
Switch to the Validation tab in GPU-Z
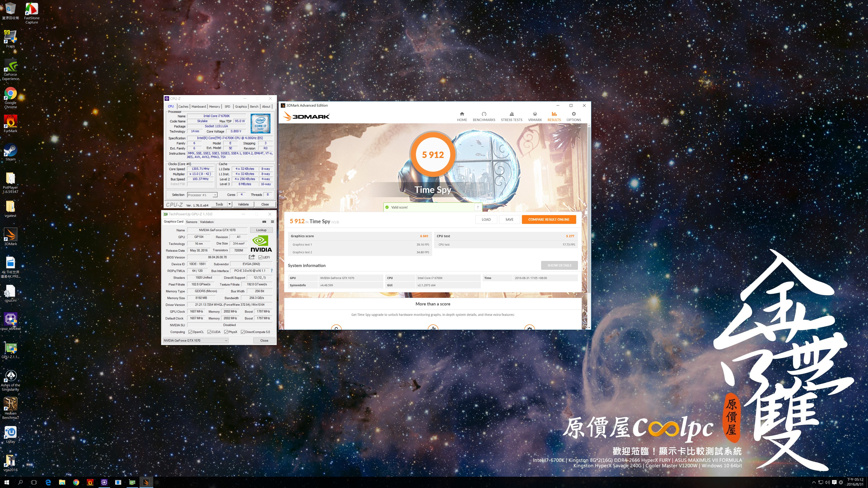coord(207,222)
